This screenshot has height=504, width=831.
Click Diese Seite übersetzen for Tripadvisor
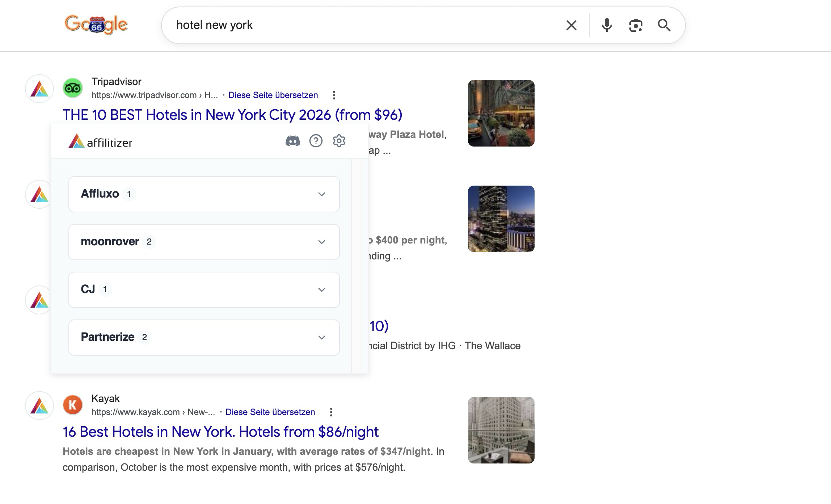(x=273, y=95)
